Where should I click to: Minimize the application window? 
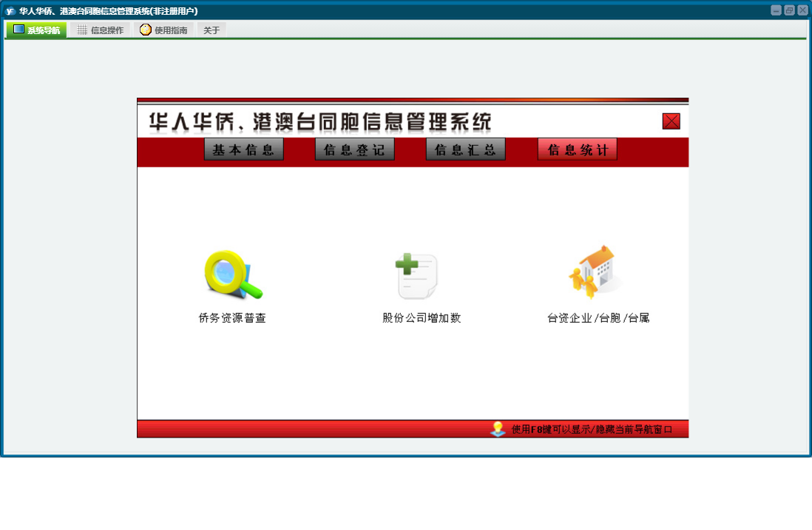point(776,10)
